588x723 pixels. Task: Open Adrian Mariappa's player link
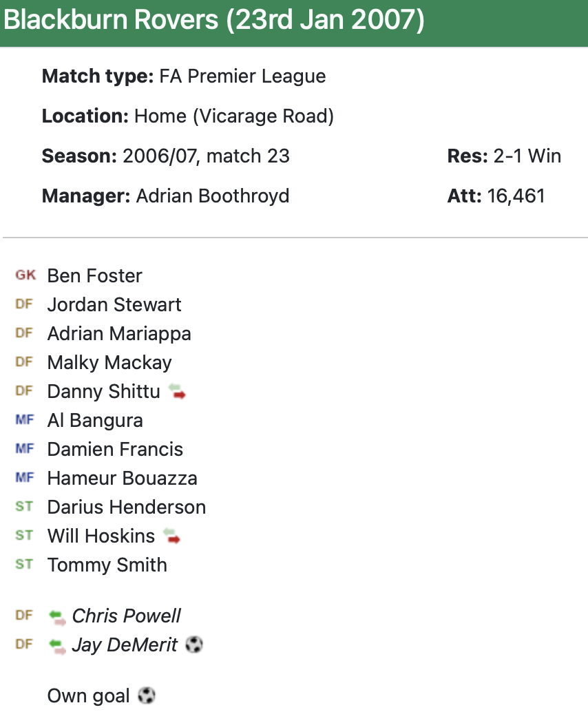[119, 334]
